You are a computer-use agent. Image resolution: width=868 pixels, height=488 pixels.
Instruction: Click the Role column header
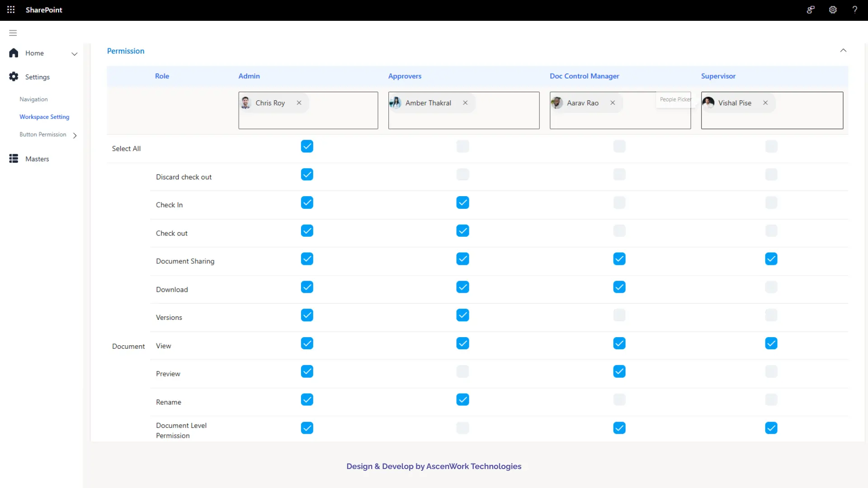point(162,76)
